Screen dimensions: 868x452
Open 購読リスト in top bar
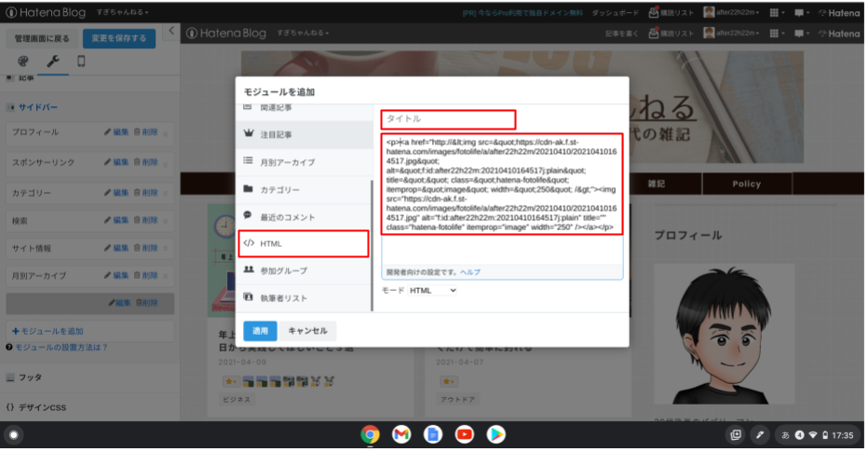(671, 13)
